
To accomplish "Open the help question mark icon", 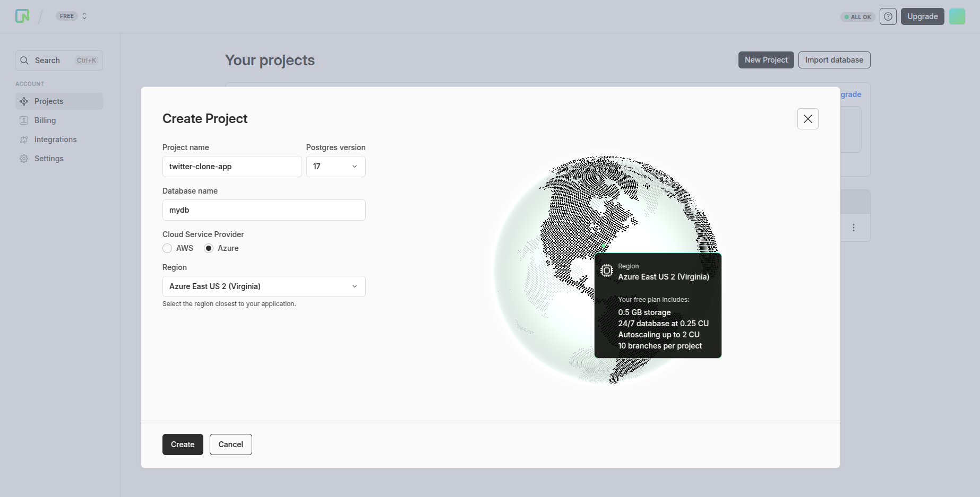I will pyautogui.click(x=888, y=16).
